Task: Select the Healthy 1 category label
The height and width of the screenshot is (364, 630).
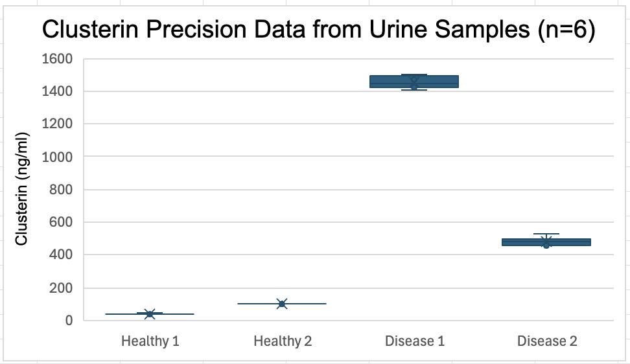Action: click(150, 341)
